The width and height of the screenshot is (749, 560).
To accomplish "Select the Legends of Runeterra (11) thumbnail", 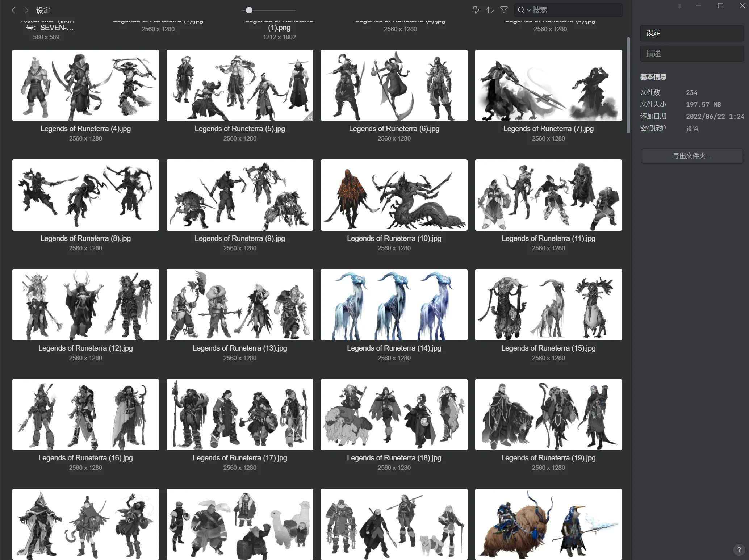I will 548,195.
